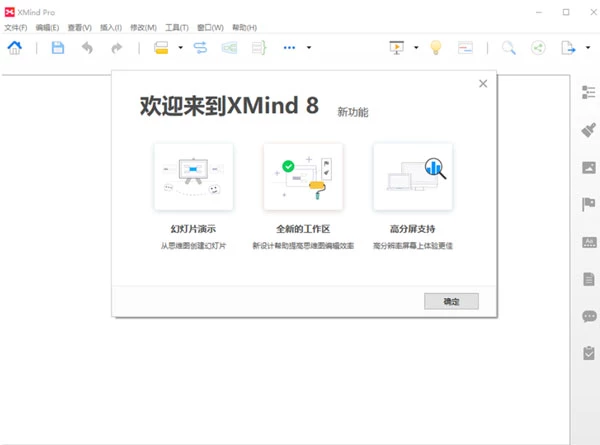Go to the Home icon in toolbar
The height and width of the screenshot is (445, 600).
[x=15, y=48]
